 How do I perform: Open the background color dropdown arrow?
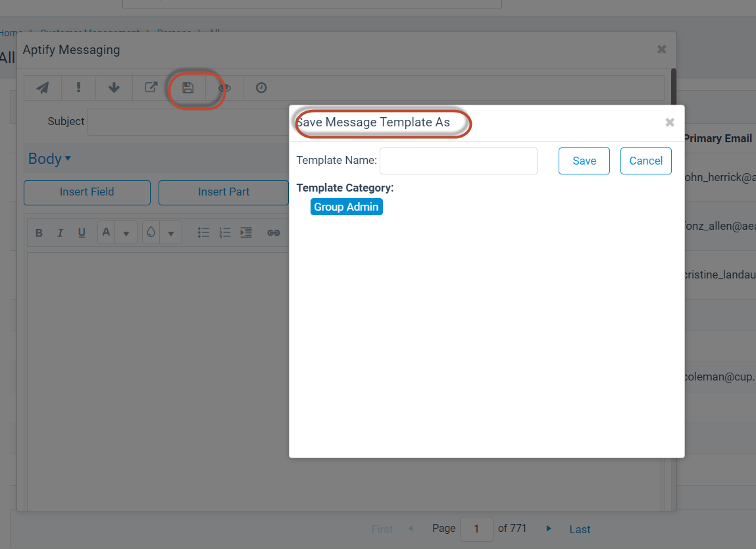pyautogui.click(x=170, y=233)
